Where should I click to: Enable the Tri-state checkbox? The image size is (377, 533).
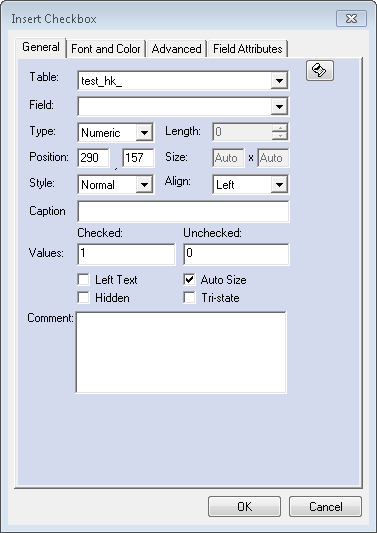coord(189,298)
